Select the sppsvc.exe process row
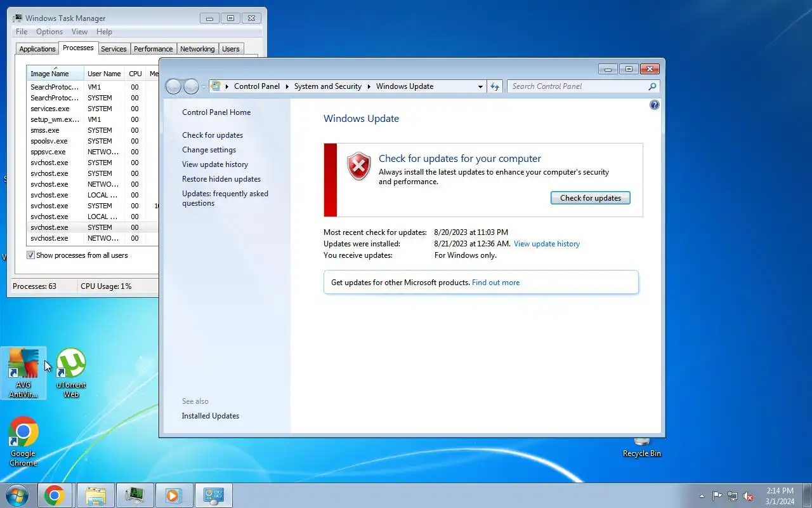 [92, 152]
